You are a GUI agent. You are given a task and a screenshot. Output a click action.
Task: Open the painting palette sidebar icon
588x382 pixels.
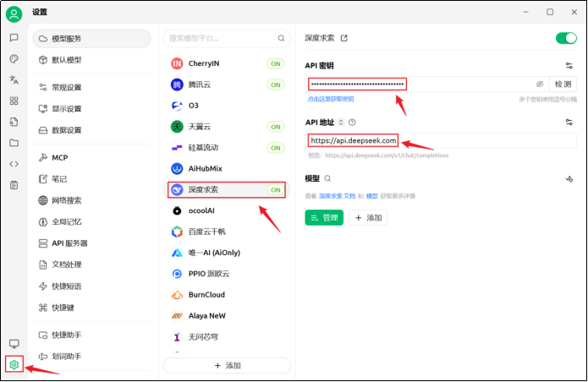pyautogui.click(x=14, y=59)
